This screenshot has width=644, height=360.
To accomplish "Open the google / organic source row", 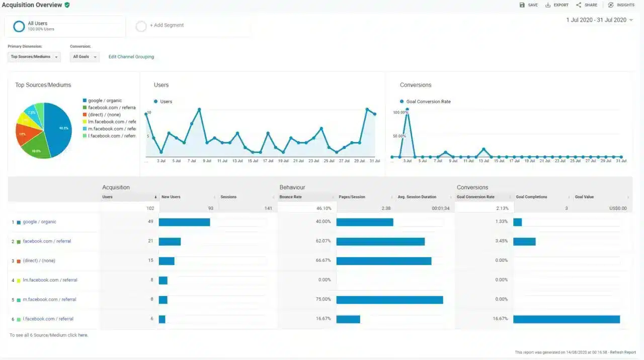I will coord(39,222).
